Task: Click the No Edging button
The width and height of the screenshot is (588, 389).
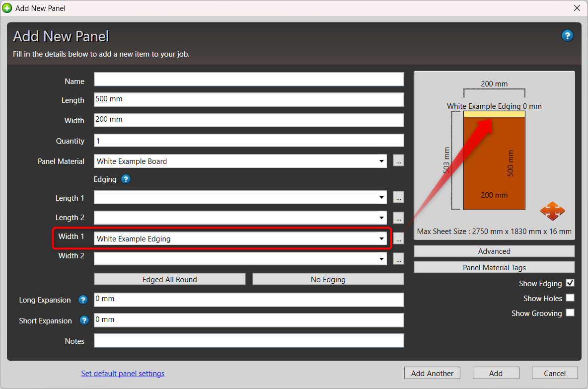Action: click(328, 279)
